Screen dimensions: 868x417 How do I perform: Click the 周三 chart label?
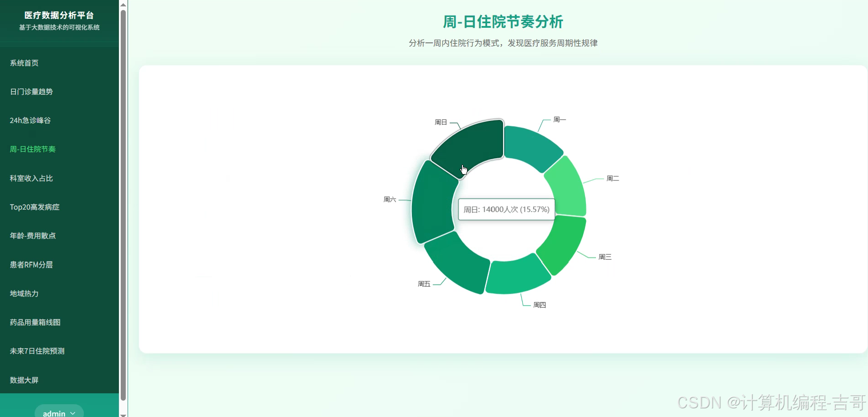click(x=605, y=257)
